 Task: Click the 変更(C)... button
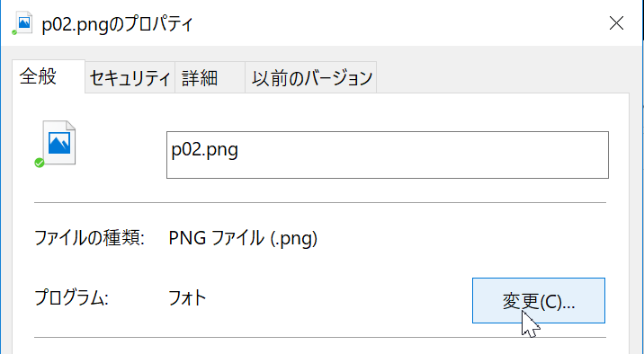click(x=539, y=301)
